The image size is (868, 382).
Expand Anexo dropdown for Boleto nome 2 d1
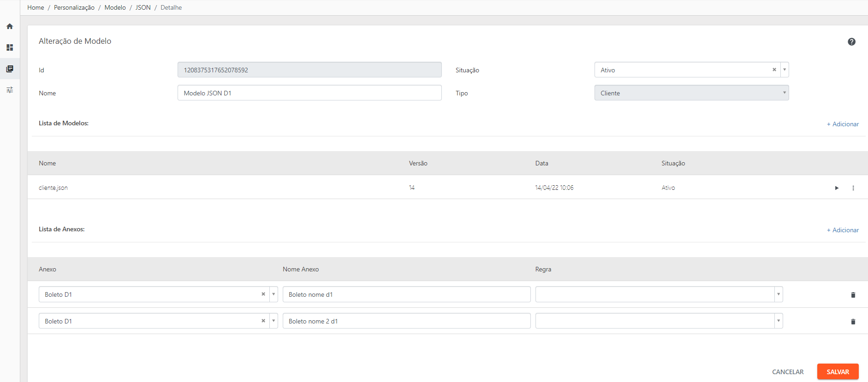click(273, 321)
